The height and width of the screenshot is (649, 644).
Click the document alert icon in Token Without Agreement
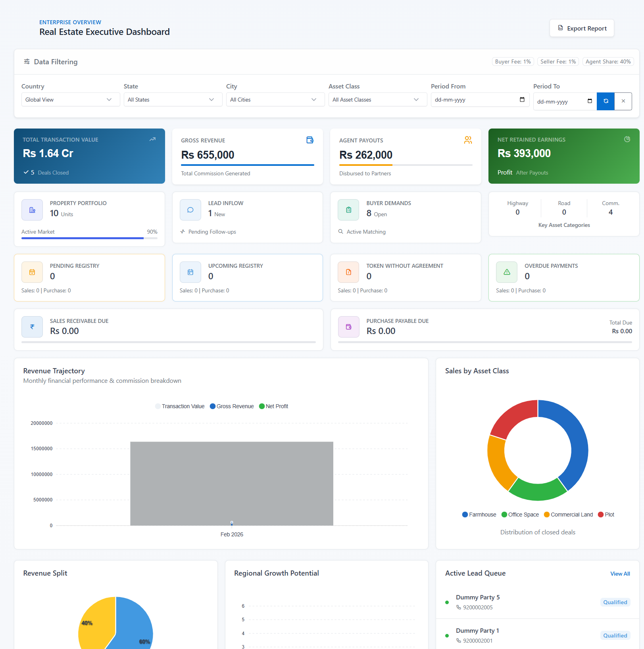click(348, 272)
